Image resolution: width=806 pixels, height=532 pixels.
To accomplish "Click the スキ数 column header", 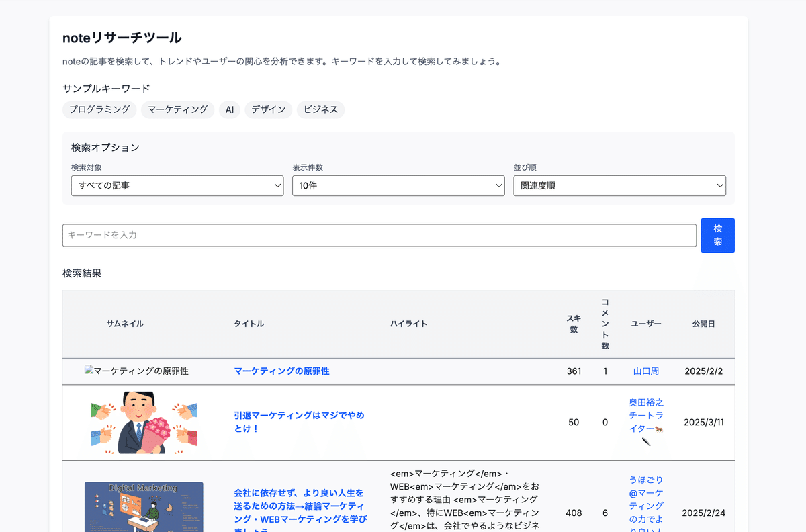I will 574,323.
